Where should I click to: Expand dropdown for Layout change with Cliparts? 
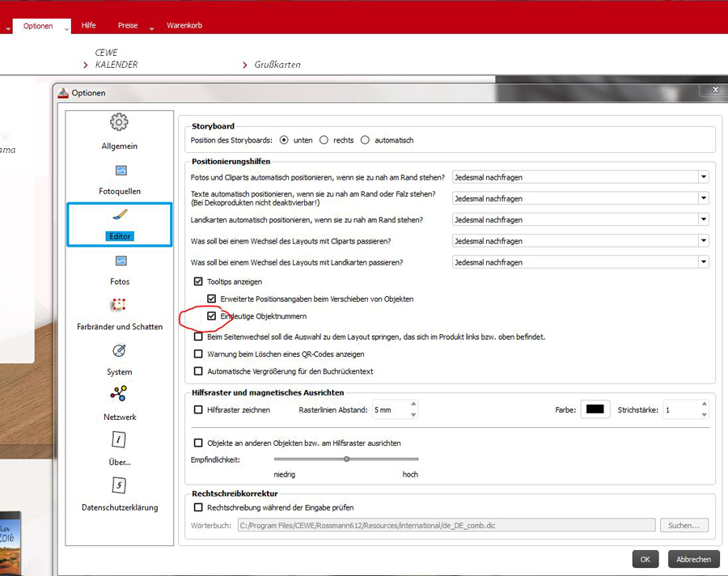coord(703,241)
